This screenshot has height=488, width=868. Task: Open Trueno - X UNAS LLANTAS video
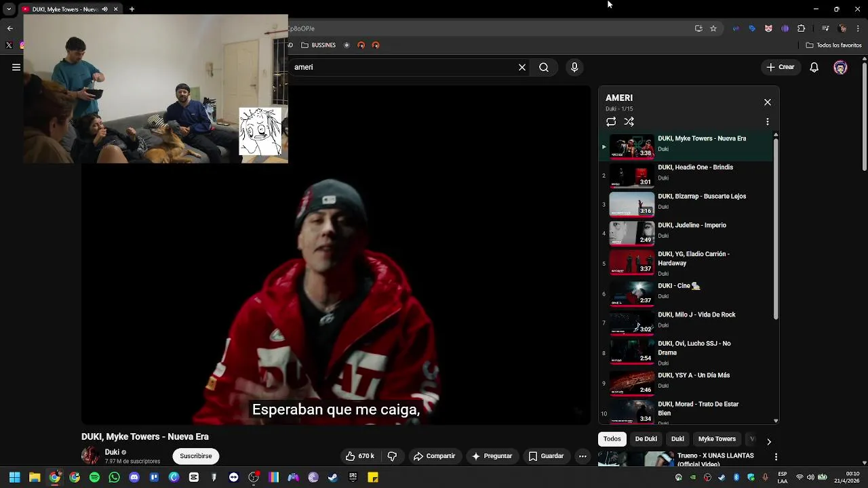click(686, 460)
